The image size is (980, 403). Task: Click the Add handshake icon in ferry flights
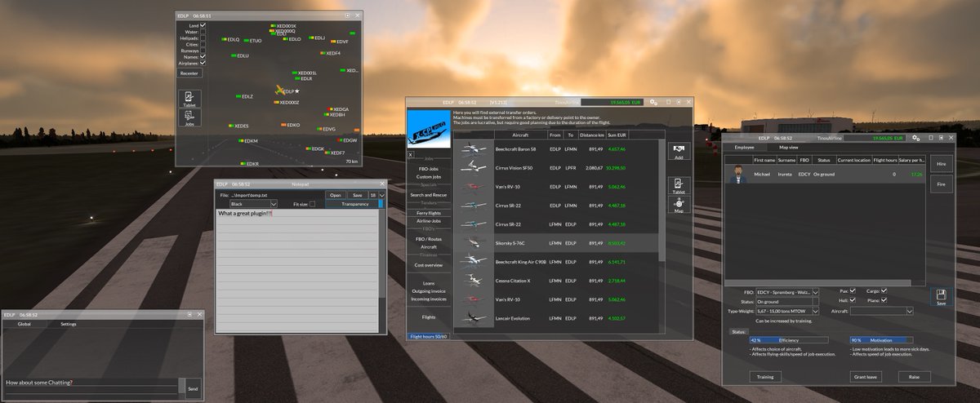(678, 152)
